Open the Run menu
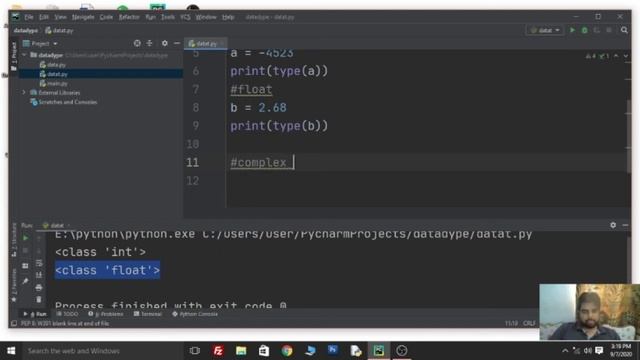Screen dimensions: 640x360 tap(150, 17)
